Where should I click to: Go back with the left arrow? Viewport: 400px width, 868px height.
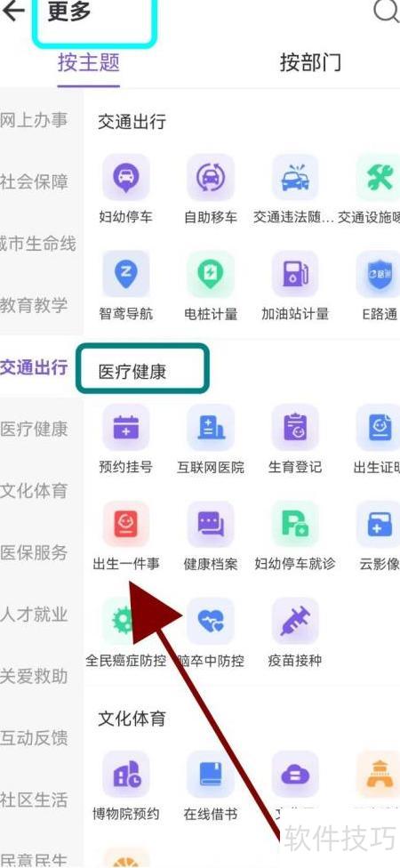pos(13,11)
